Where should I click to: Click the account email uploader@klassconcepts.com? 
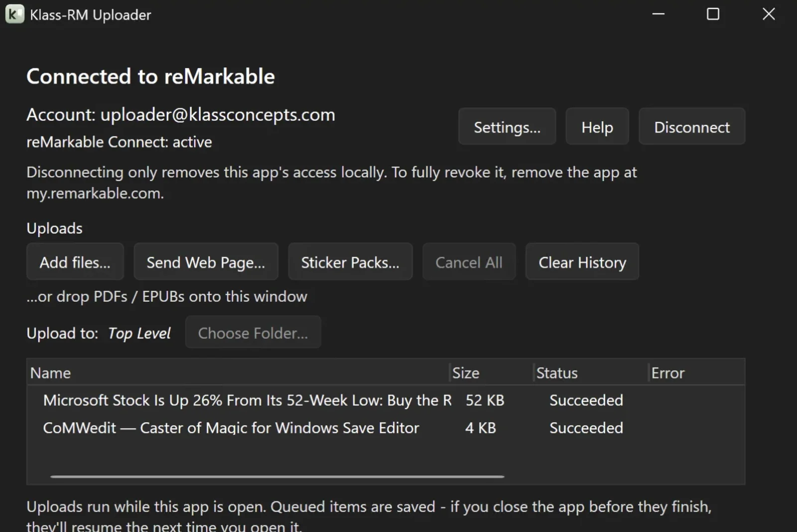pos(218,115)
